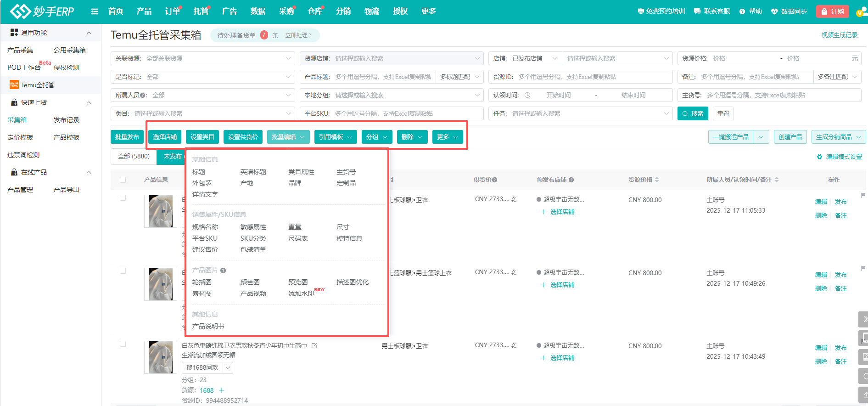Toggle the select-all checkbox in table header
Image resolution: width=868 pixels, height=406 pixels.
tap(123, 180)
